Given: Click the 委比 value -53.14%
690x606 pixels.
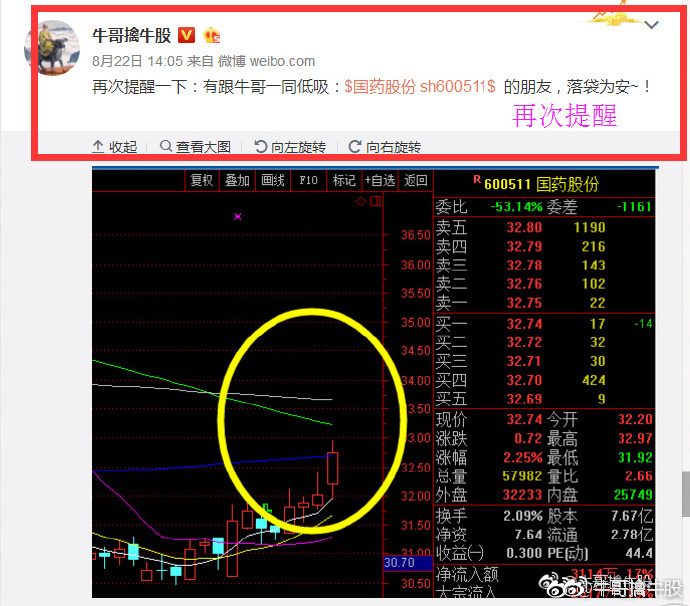Looking at the screenshot, I should [x=516, y=207].
